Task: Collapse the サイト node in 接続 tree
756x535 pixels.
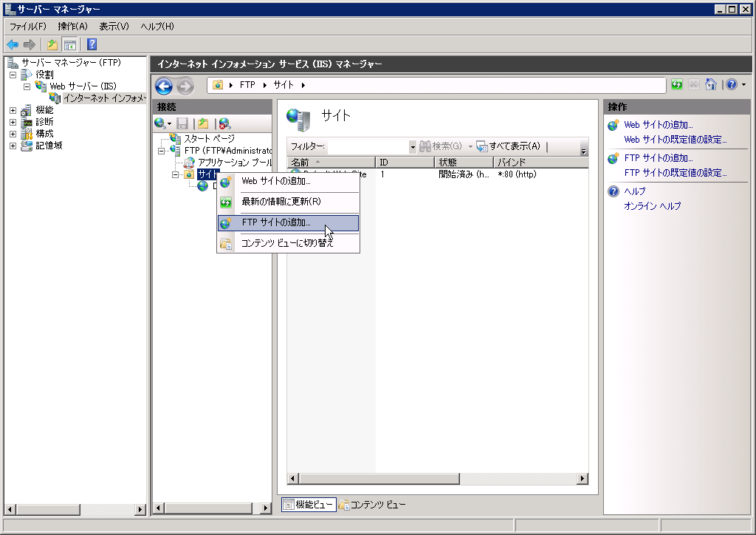Action: point(176,174)
